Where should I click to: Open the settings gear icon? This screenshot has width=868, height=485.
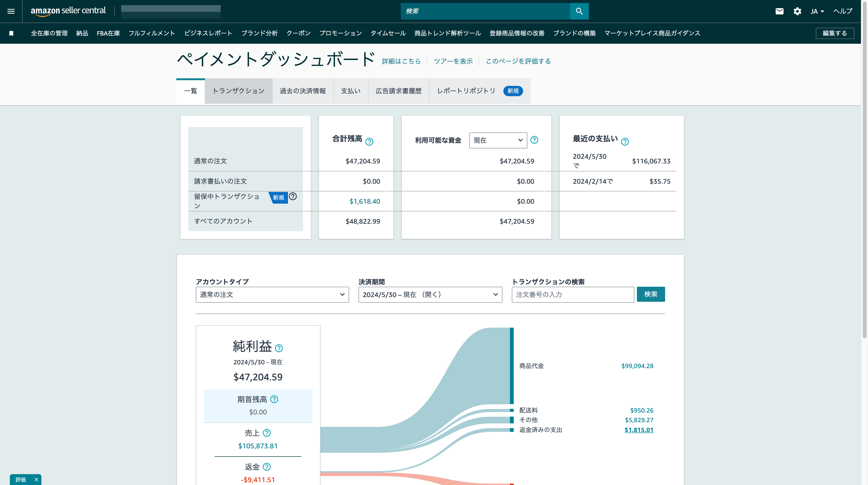(x=797, y=11)
